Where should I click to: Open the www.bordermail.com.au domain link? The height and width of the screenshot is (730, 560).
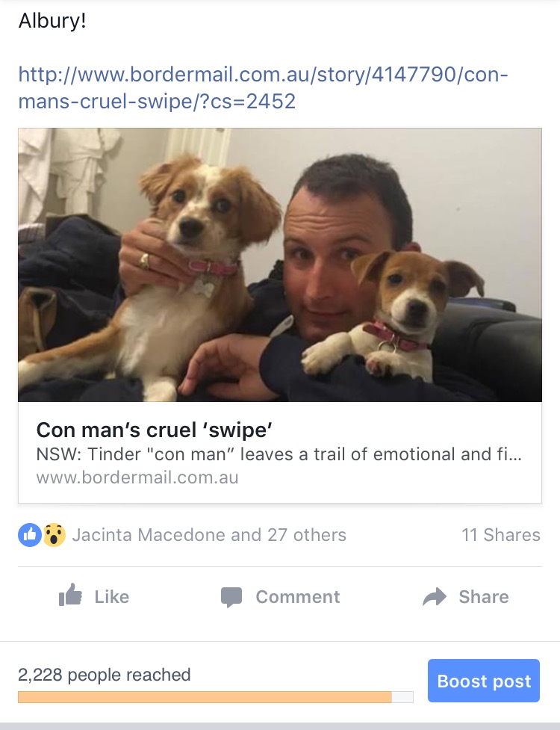click(137, 477)
